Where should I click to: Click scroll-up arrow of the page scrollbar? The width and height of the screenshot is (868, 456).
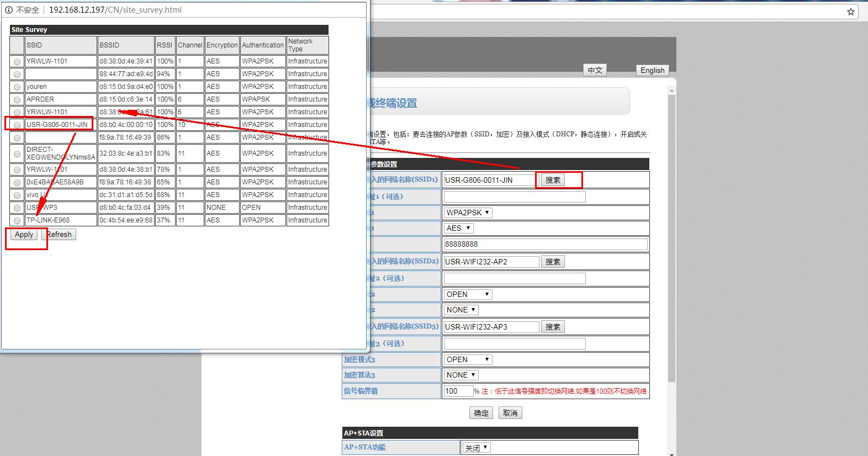click(671, 91)
